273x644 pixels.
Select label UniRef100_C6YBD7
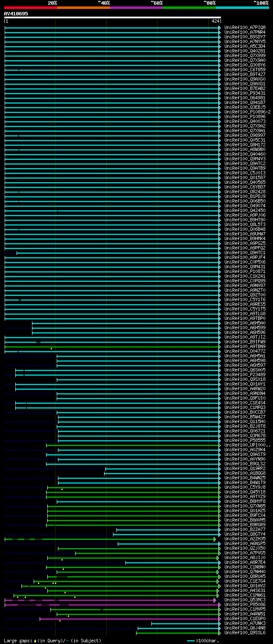245,187
